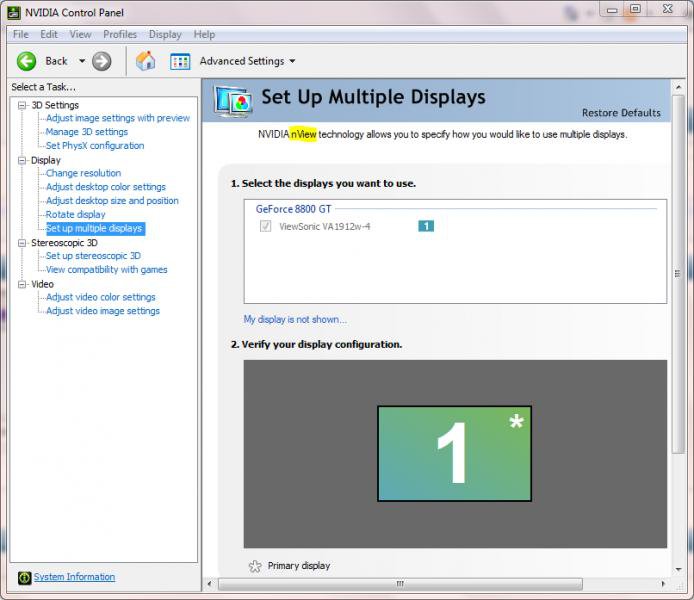
Task: Click the System Information icon
Action: [24, 577]
